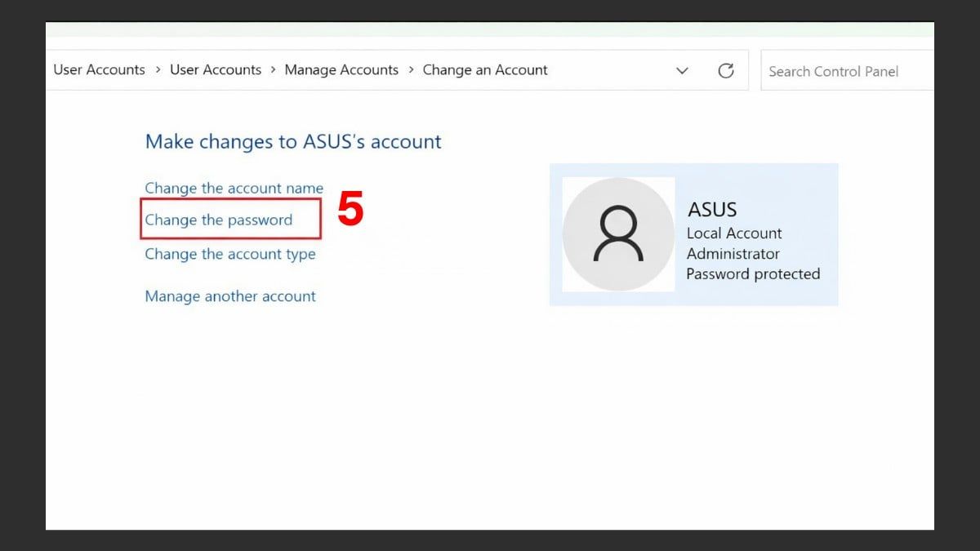Select the second User Accounts breadcrumb entry
This screenshot has width=980, height=551.
(x=215, y=70)
